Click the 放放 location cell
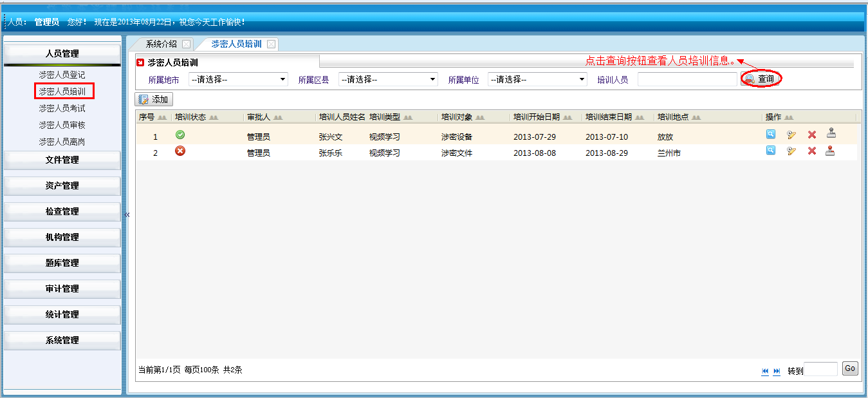The width and height of the screenshot is (868, 398). coord(665,137)
